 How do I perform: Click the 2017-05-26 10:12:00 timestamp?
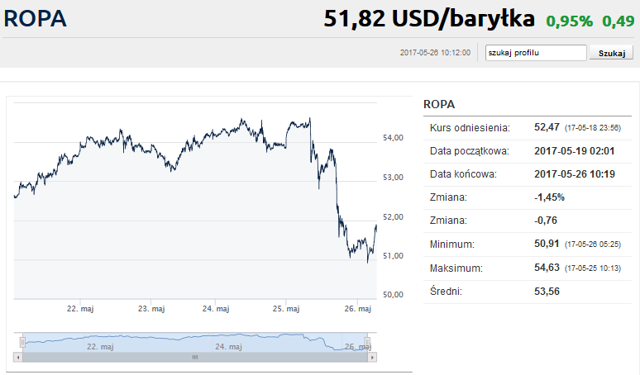pyautogui.click(x=435, y=53)
